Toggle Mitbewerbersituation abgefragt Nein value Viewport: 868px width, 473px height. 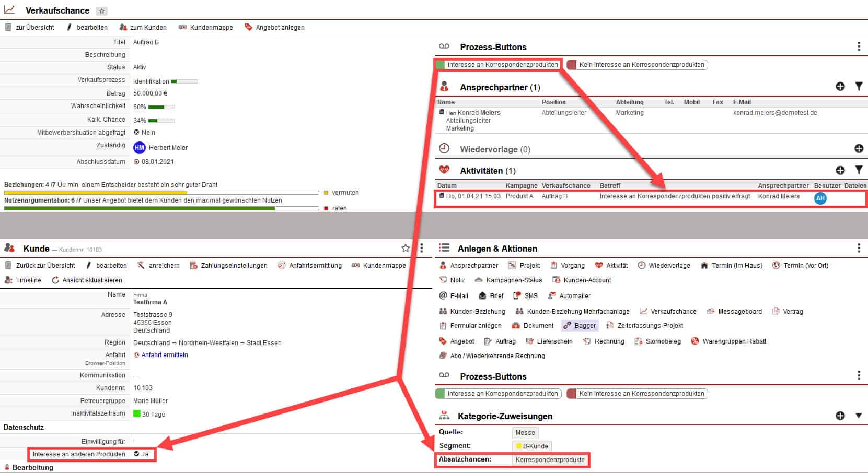pyautogui.click(x=137, y=133)
